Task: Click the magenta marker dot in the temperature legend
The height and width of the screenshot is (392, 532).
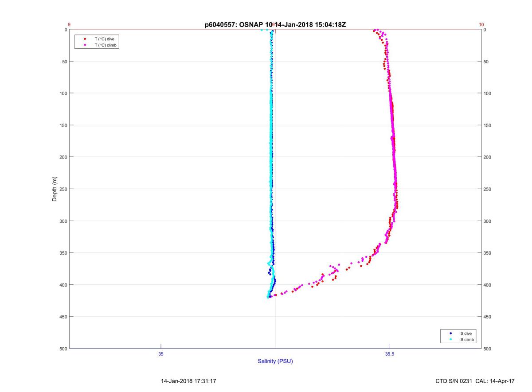Action: 85,45
